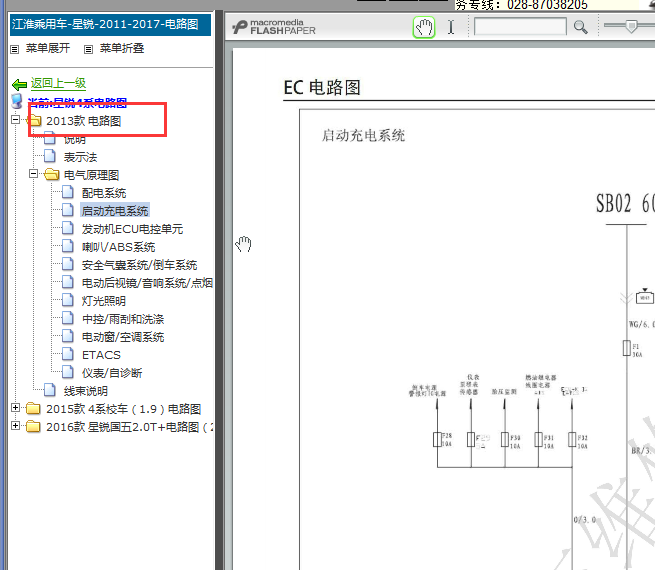Viewport: 655px width, 570px height.
Task: Click the 菜单展开 list icon
Action: 15,49
